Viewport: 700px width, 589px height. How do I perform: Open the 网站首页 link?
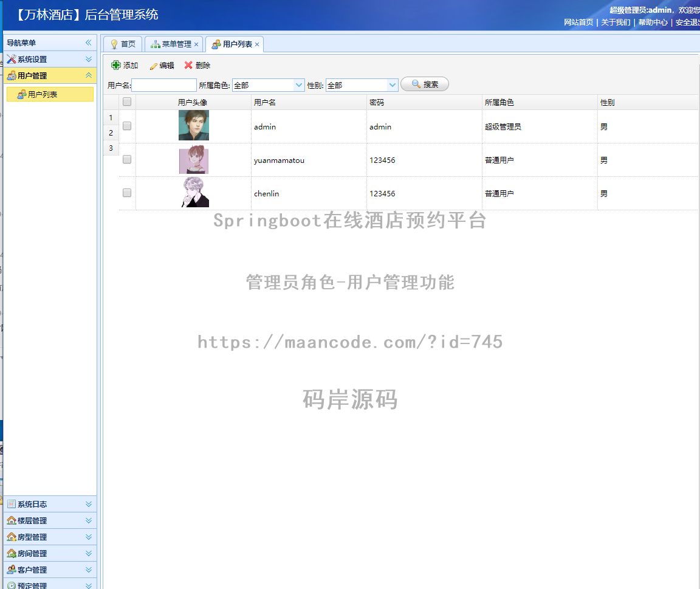click(578, 22)
